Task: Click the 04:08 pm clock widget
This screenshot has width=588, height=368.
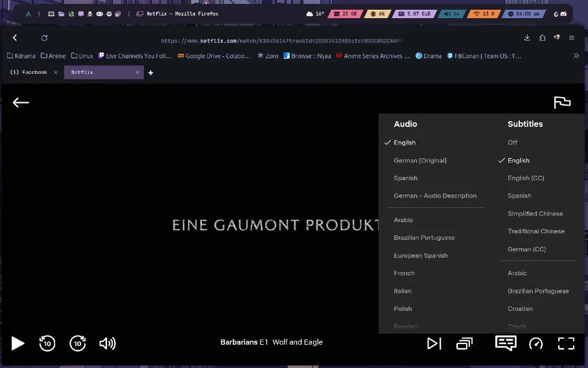Action: click(x=524, y=14)
